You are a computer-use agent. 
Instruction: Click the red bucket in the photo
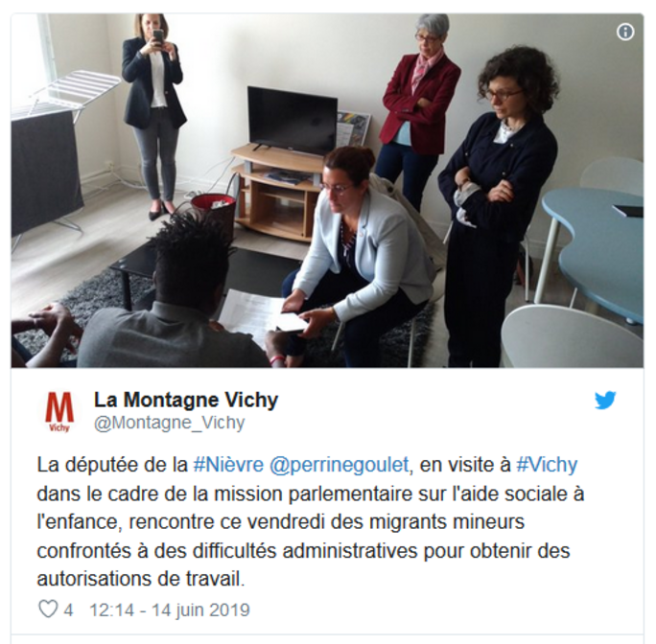coord(213,212)
